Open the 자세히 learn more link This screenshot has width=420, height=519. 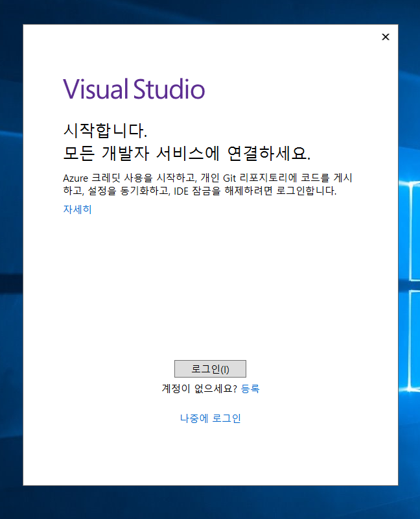(77, 209)
